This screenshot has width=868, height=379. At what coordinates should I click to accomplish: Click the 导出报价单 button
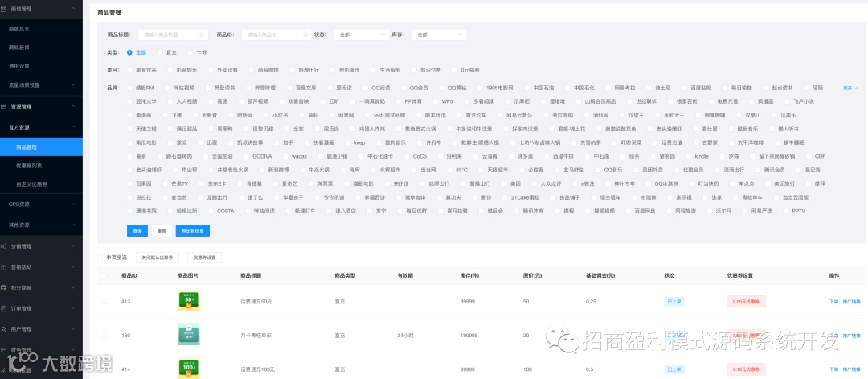193,231
